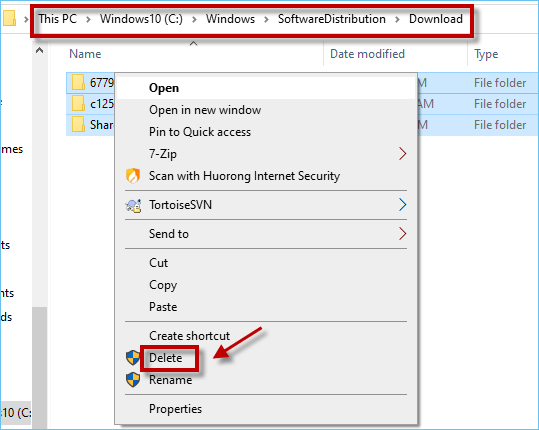Choose Properties from the context menu
This screenshot has width=539, height=430.
175,409
